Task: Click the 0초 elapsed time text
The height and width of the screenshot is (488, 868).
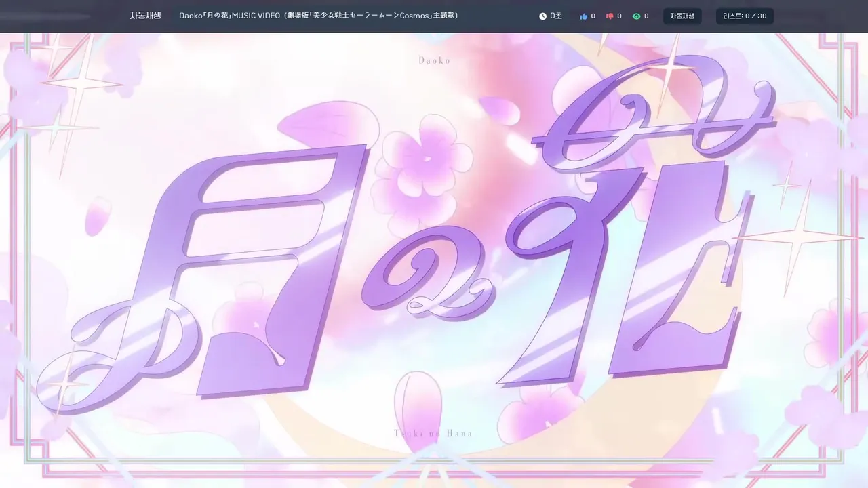Action: (x=556, y=16)
